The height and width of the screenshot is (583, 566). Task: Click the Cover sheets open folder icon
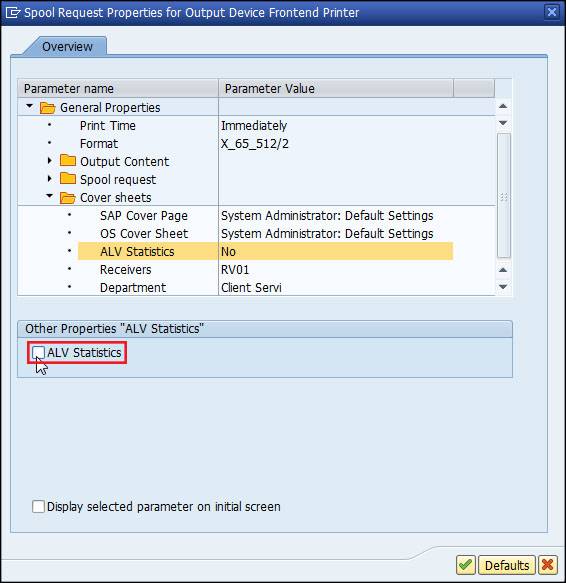point(68,197)
